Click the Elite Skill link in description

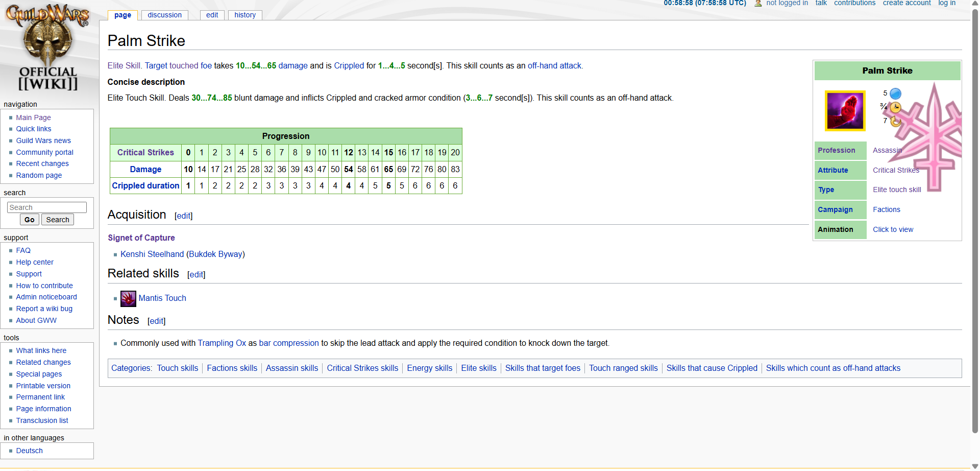pos(124,65)
